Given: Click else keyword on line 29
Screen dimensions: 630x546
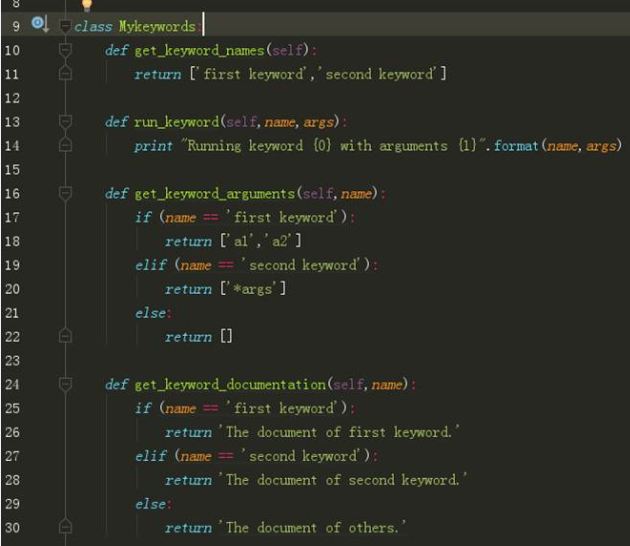Looking at the screenshot, I should coord(150,504).
